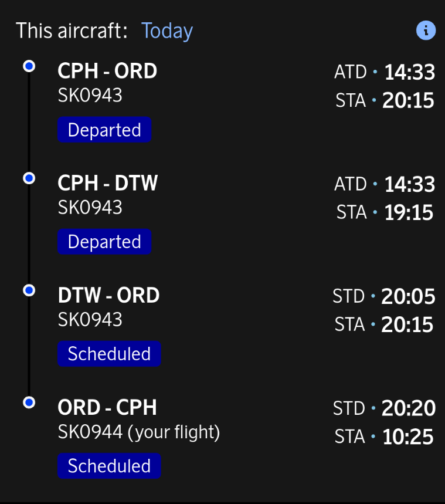This screenshot has width=445, height=504.
Task: Click the blue info icon
Action: 426,31
